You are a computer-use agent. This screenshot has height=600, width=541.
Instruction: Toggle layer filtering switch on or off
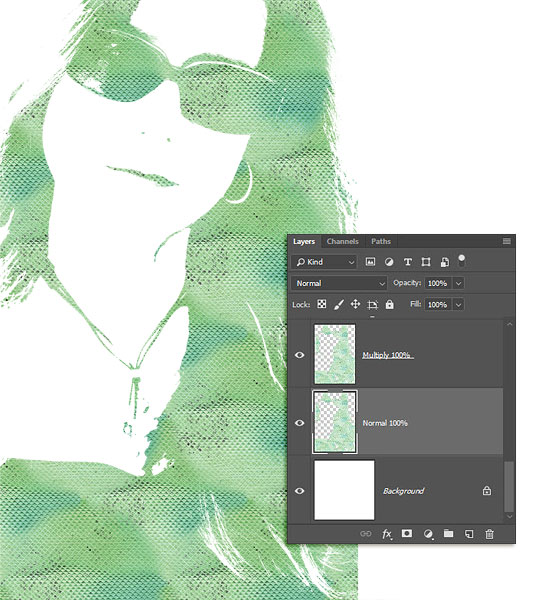point(462,261)
